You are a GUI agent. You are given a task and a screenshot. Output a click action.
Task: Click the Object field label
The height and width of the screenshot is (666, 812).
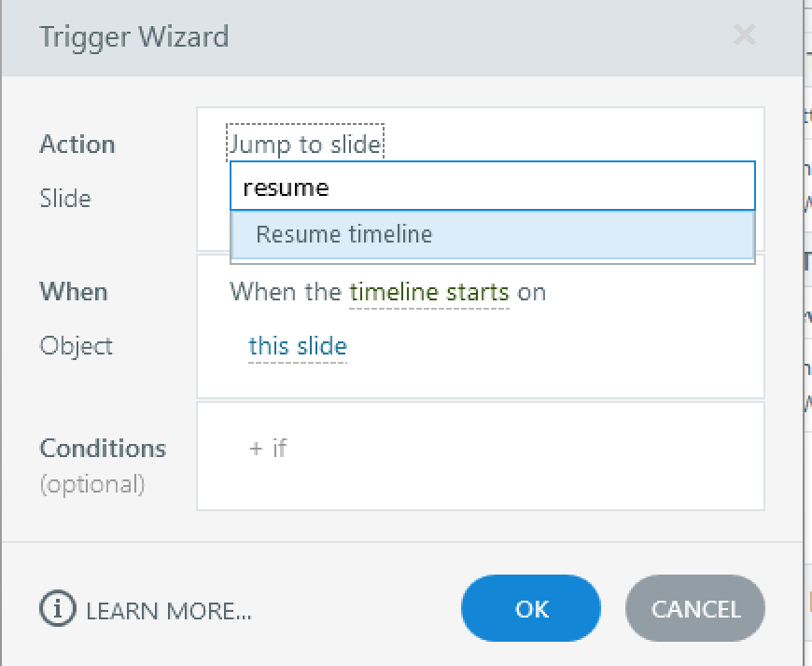pyautogui.click(x=77, y=346)
